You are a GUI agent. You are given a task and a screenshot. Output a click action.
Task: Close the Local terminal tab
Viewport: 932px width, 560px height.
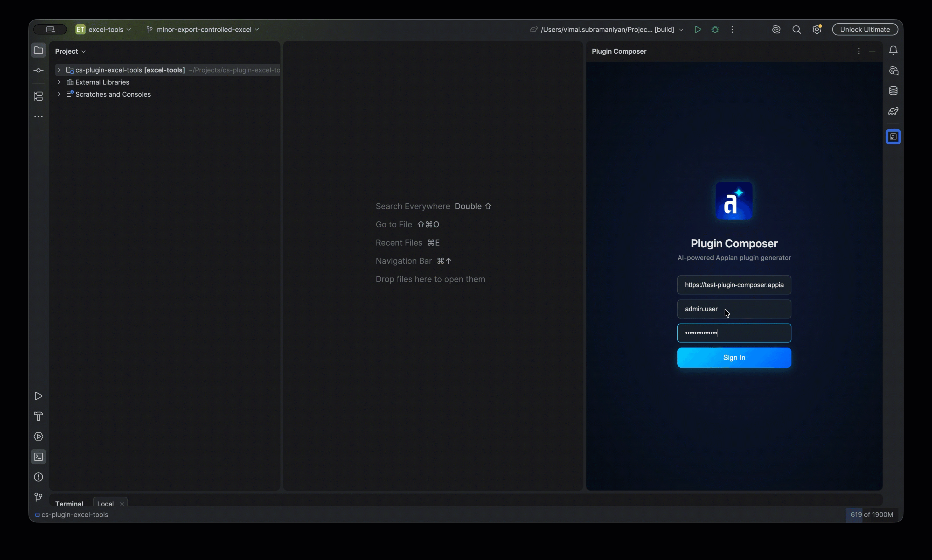pos(122,504)
